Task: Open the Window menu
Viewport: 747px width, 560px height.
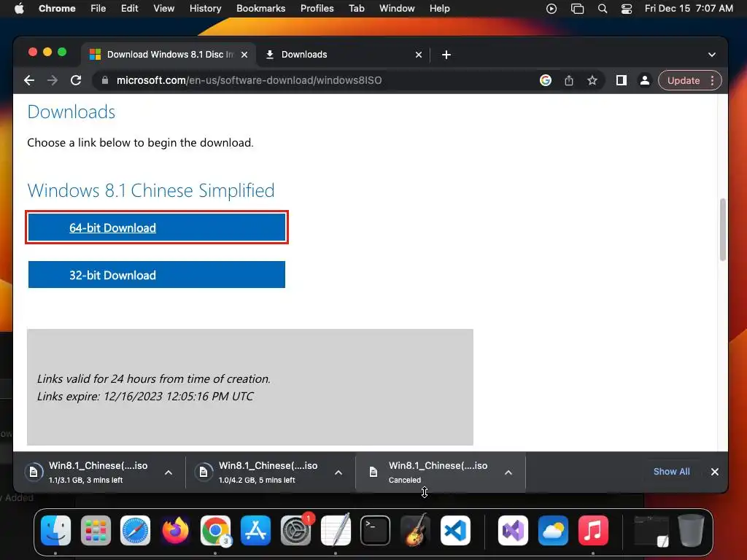Action: click(x=397, y=8)
